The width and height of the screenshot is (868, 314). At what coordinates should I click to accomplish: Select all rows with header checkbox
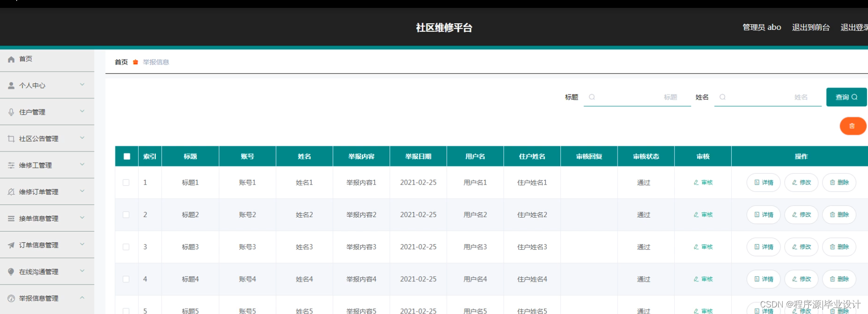127,157
